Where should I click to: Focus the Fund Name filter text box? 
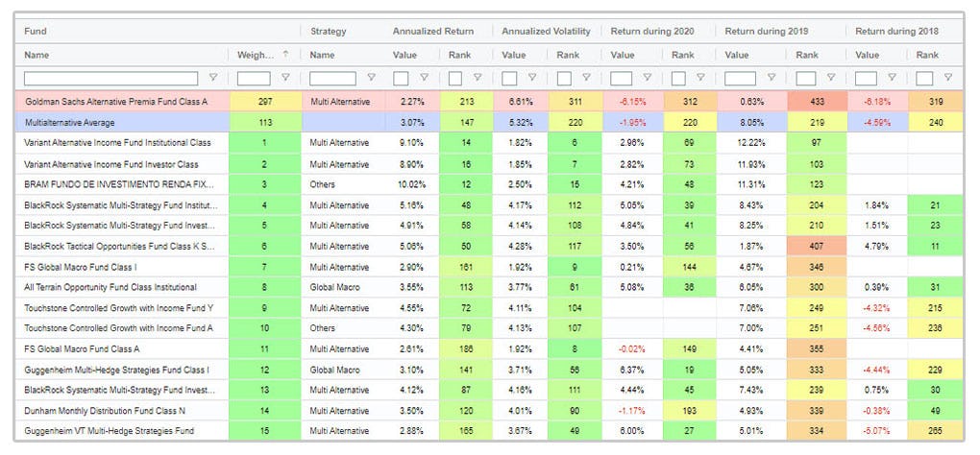[111, 78]
